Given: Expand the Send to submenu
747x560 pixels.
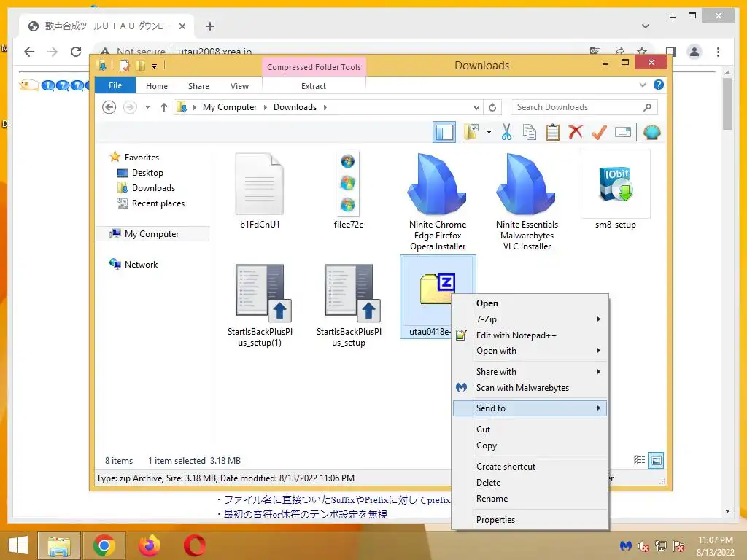Looking at the screenshot, I should [x=530, y=408].
